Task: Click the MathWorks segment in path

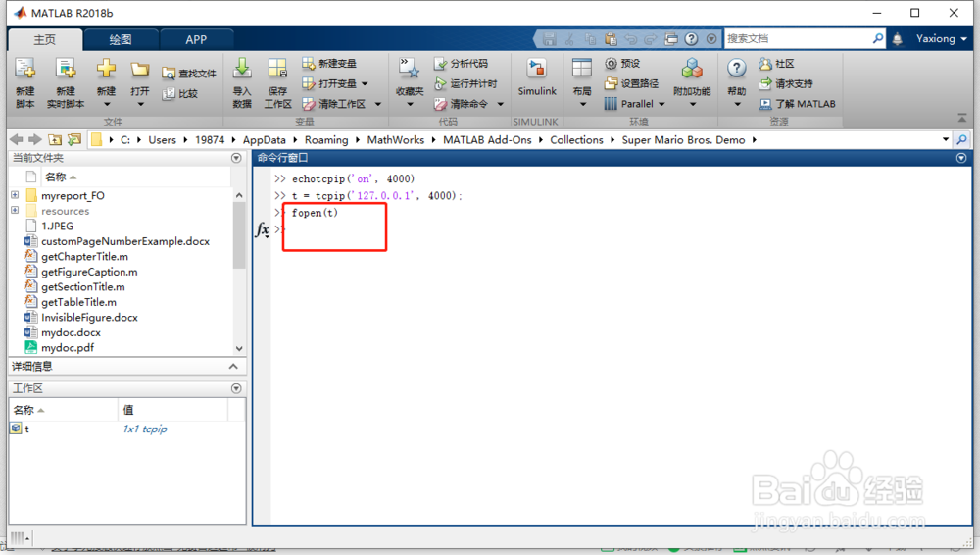Action: pyautogui.click(x=396, y=139)
